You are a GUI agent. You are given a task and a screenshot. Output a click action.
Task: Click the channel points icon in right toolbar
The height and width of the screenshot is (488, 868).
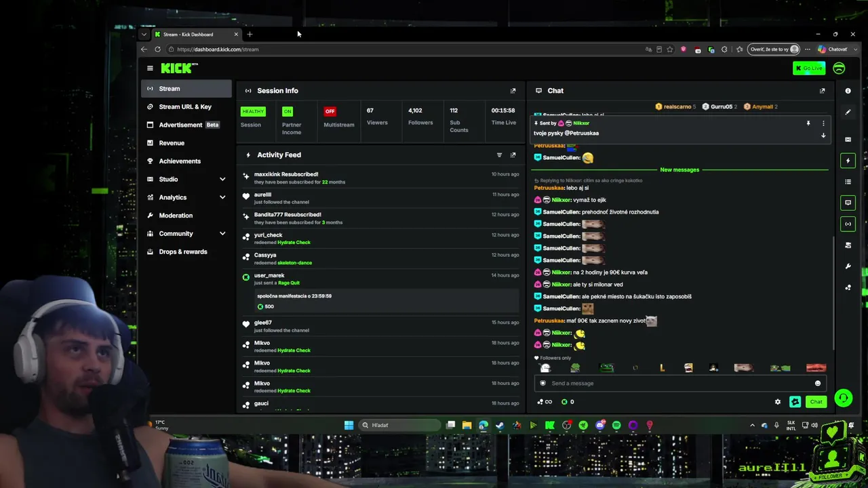848,287
